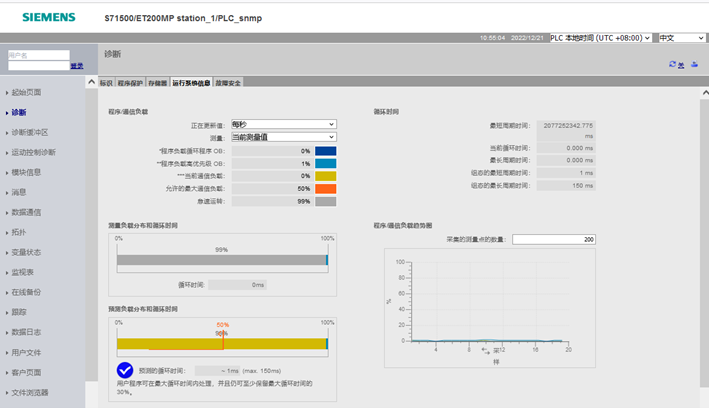Click the SIEMENS logo

[x=49, y=17]
